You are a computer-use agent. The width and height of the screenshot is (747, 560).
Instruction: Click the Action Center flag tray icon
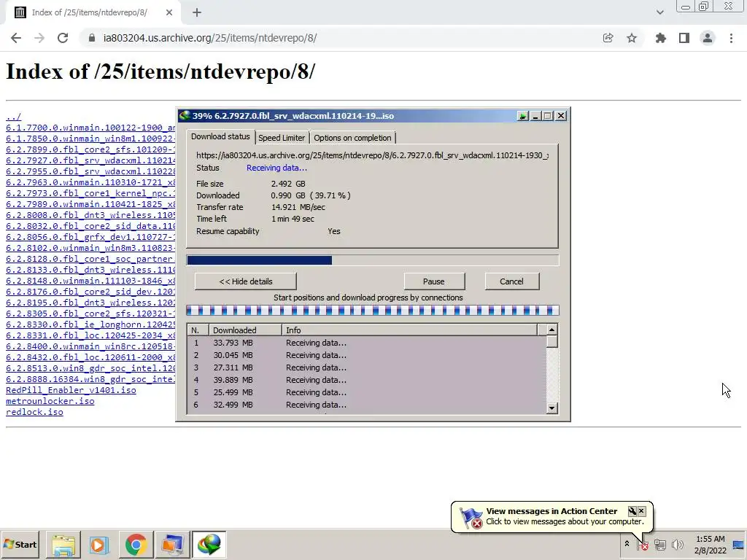pos(642,544)
